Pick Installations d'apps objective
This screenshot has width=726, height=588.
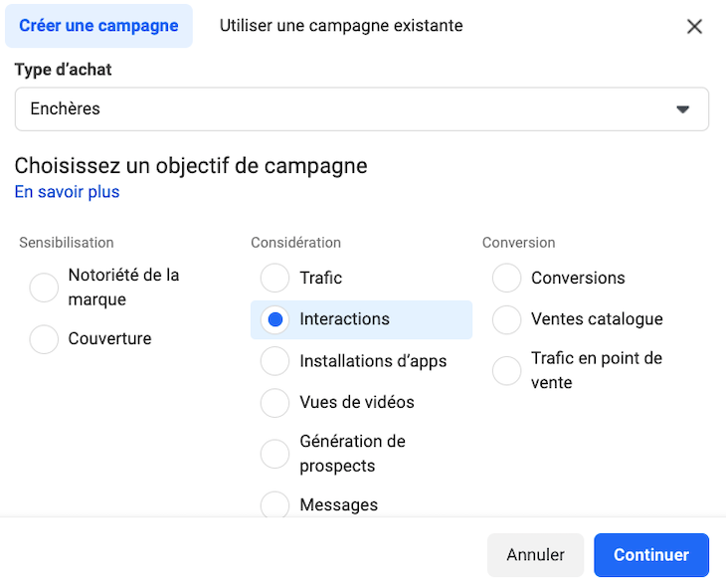(x=275, y=361)
